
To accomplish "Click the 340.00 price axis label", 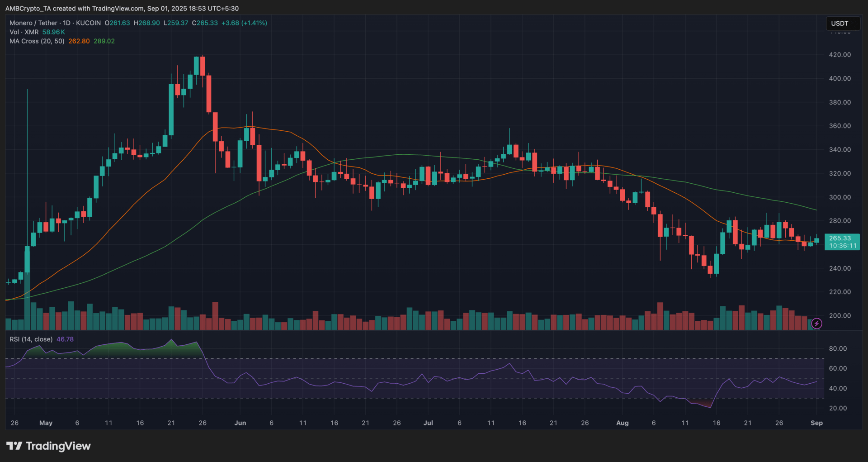I will (x=840, y=150).
